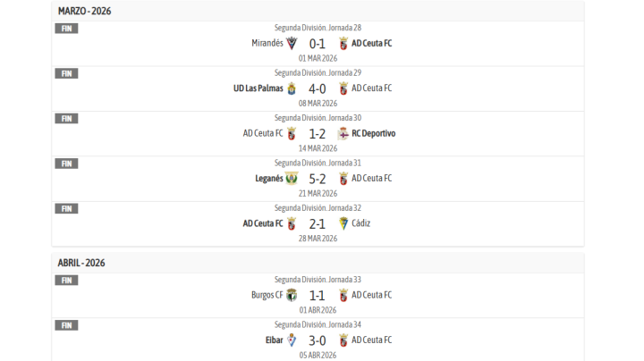Open the 0-1 Mirandés match score
This screenshot has height=361, width=644.
pos(317,43)
